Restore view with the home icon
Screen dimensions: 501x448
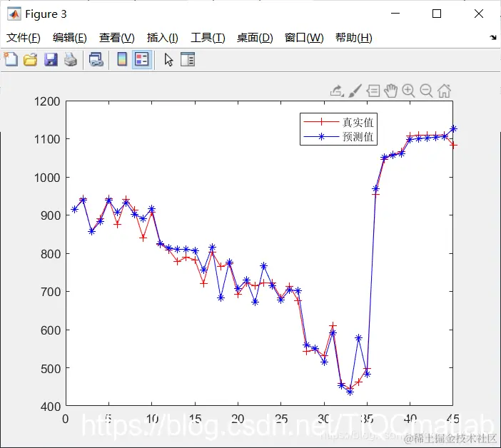444,91
